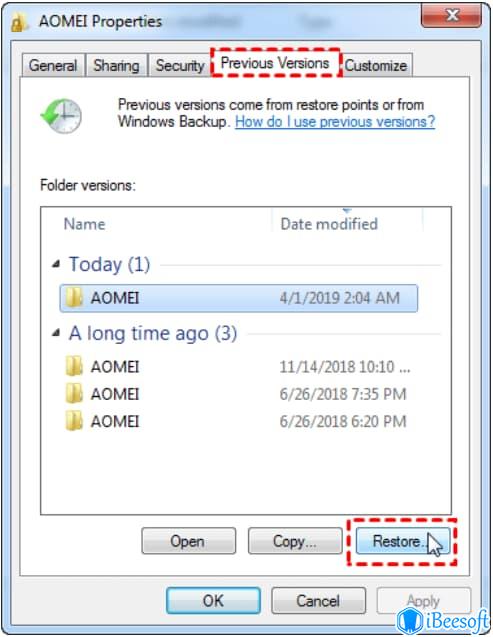Click the restore clock icon near description
The width and height of the screenshot is (493, 637).
[61, 116]
